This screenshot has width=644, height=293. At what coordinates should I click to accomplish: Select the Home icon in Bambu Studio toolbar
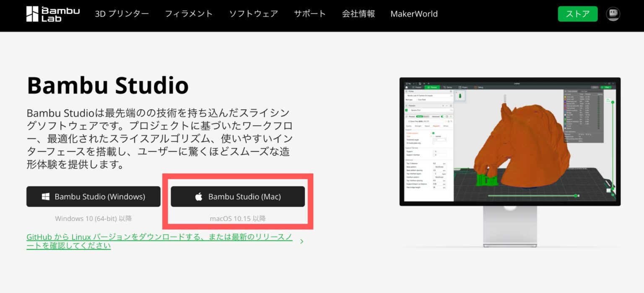406,87
